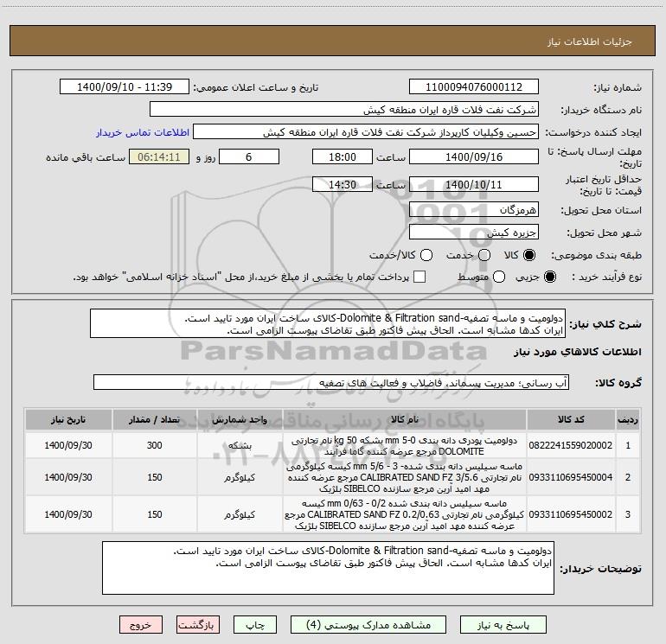Click the 1400/09/30 date in row 1
The height and width of the screenshot is (644, 666).
[68, 445]
